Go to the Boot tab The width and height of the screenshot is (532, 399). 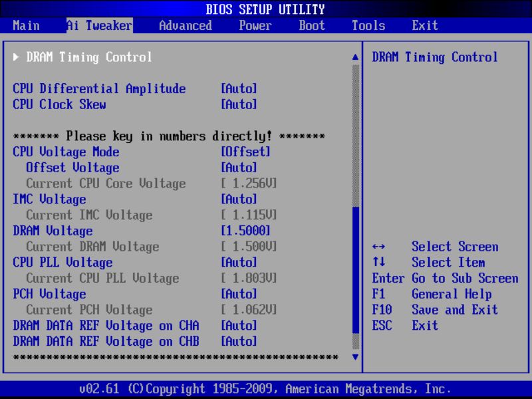point(312,25)
